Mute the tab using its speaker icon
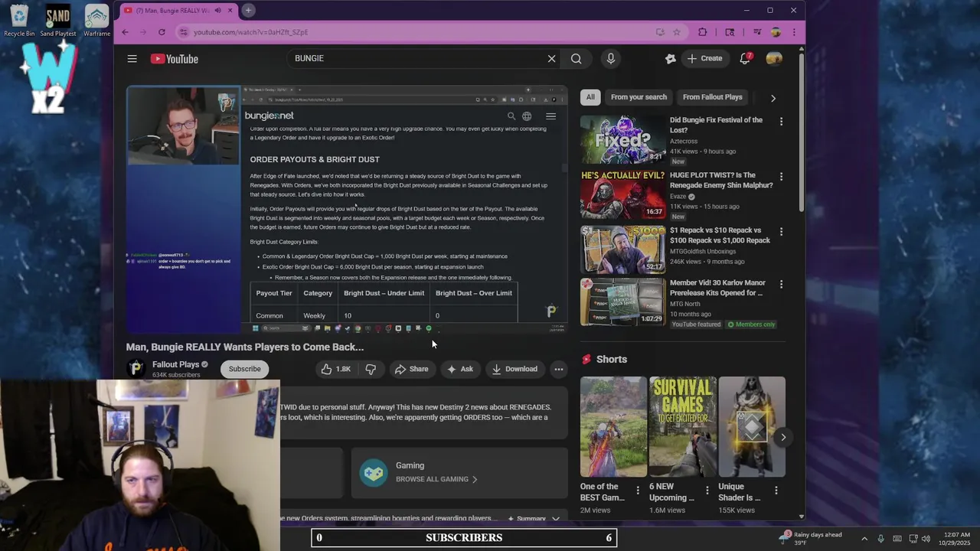Viewport: 980px width, 551px height. tap(217, 11)
